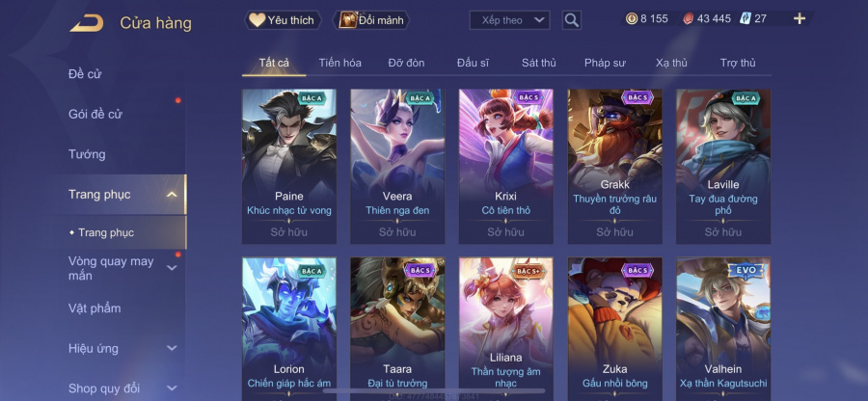Viewport: 868px width, 401px height.
Task: Expand the Hiệu ứng sidebar section
Action: click(x=173, y=348)
